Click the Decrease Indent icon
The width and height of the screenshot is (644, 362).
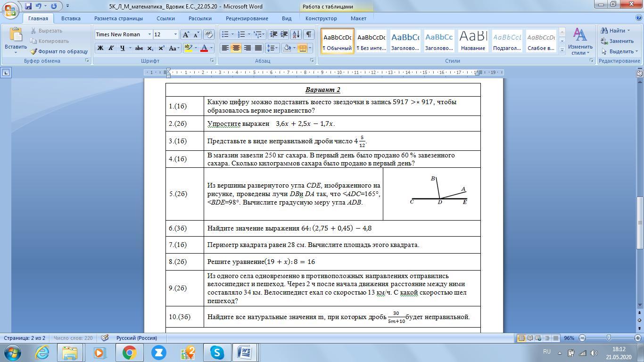pos(273,34)
